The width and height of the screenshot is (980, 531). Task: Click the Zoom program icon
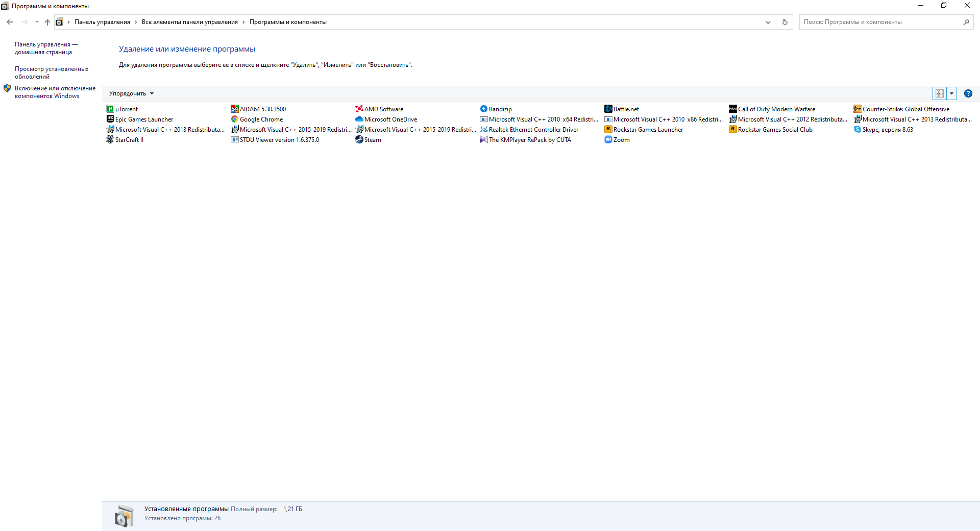(608, 139)
